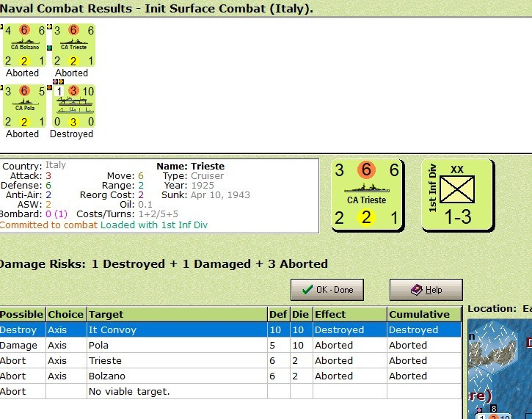This screenshot has width=532, height=419.
Task: Select the It Convoy target row
Action: tap(230, 329)
